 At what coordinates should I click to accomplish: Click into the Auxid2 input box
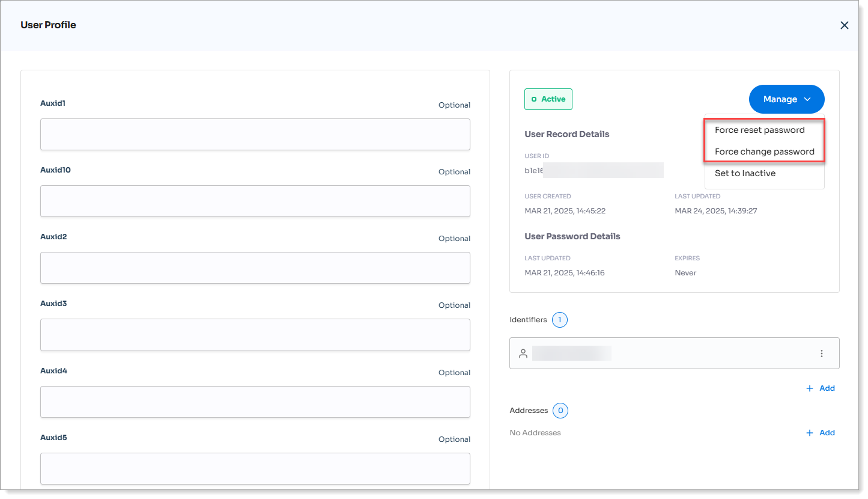[x=255, y=268]
